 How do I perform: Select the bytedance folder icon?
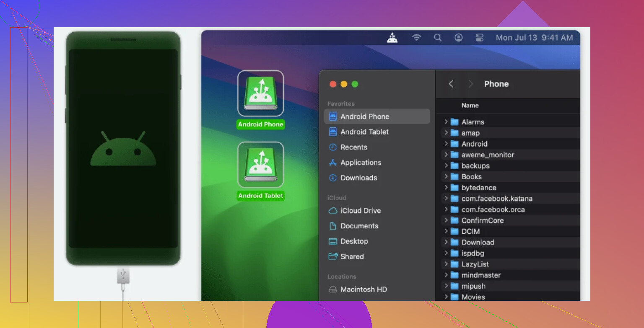click(x=454, y=188)
